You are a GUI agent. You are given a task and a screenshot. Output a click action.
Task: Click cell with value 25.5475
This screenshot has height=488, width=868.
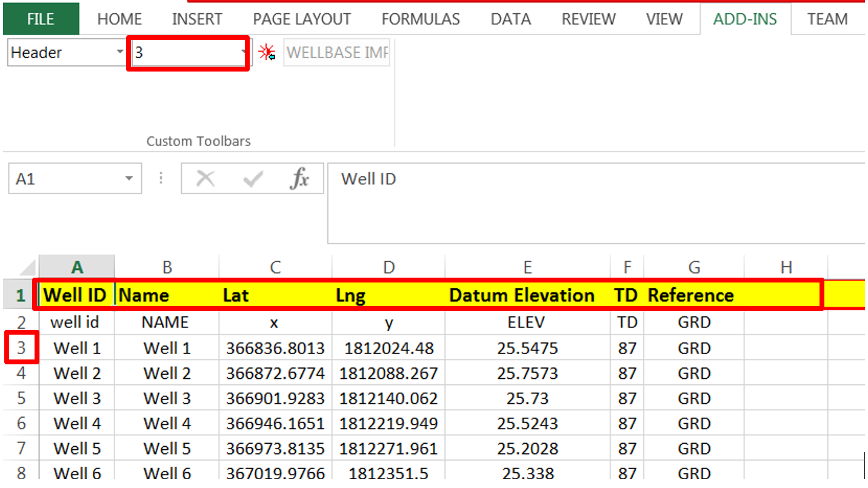[x=527, y=348]
